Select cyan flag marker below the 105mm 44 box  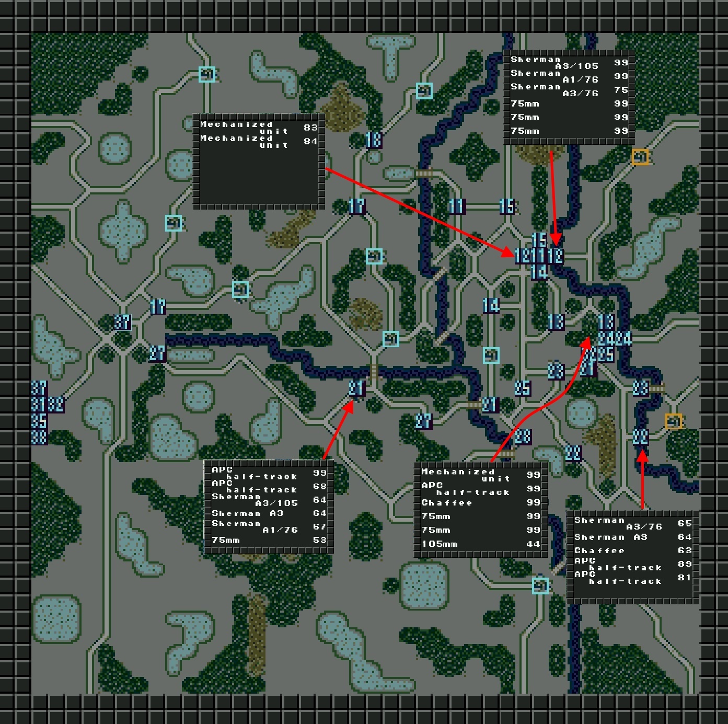pyautogui.click(x=540, y=585)
